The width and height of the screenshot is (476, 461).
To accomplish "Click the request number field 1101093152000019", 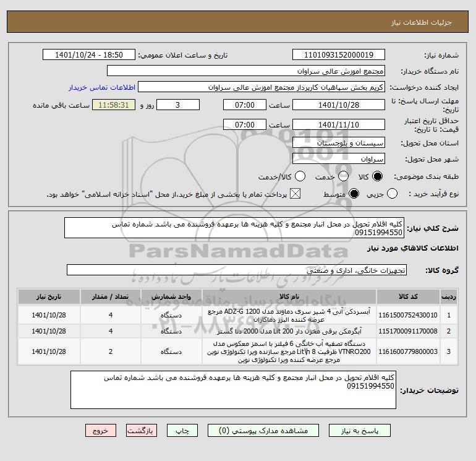I will 339,54.
